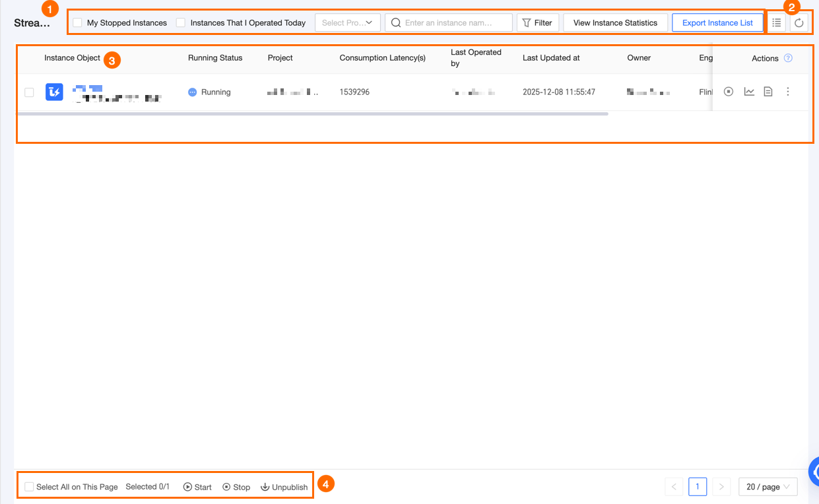819x504 pixels.
Task: Click the Start batch button
Action: coord(197,487)
